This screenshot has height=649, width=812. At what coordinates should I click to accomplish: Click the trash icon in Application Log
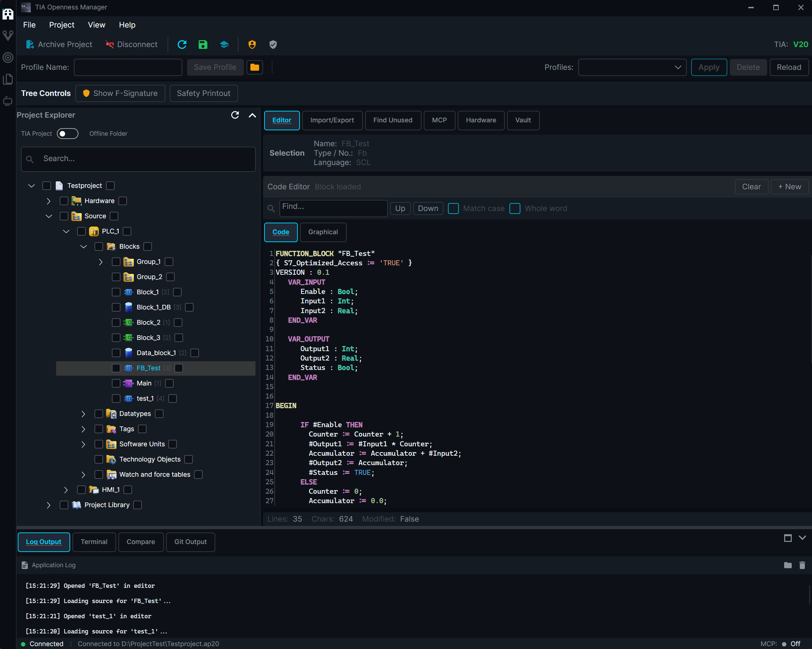coord(802,565)
